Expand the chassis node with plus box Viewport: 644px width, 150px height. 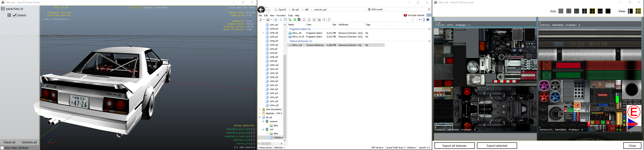(x=9, y=15)
